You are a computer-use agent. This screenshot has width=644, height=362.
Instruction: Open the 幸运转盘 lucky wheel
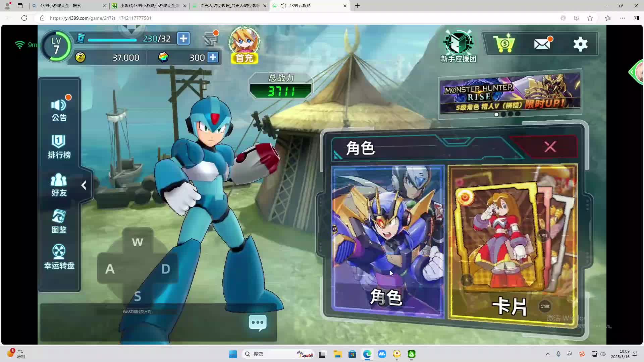[x=59, y=257]
